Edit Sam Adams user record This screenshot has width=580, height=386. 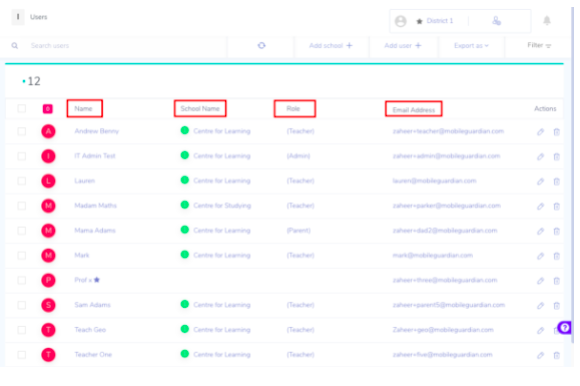540,305
